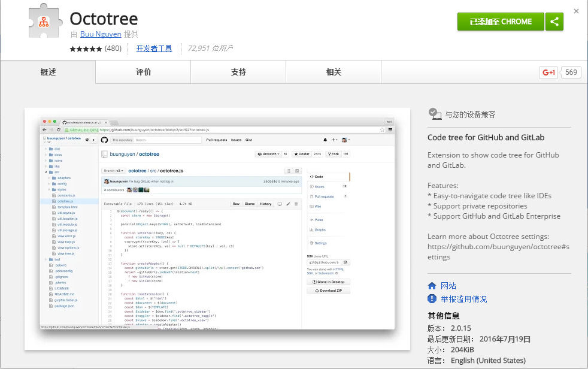
Task: Click the 与您的设备兼容 compatibility text
Action: coord(470,114)
